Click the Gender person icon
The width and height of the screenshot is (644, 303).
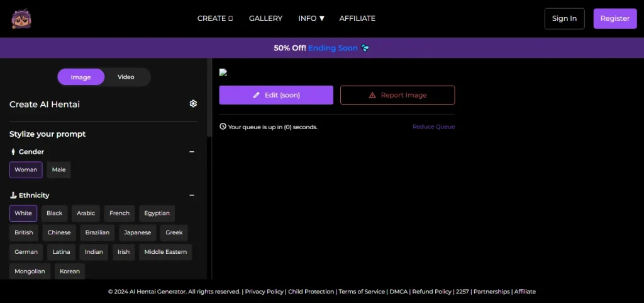13,152
